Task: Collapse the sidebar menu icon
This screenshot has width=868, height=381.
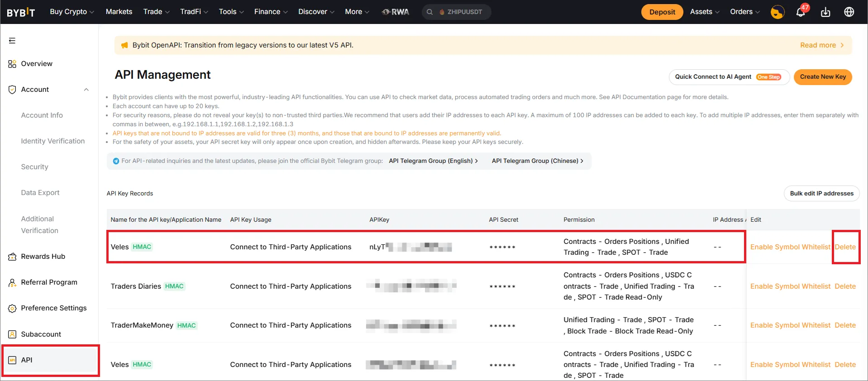Action: [x=12, y=41]
